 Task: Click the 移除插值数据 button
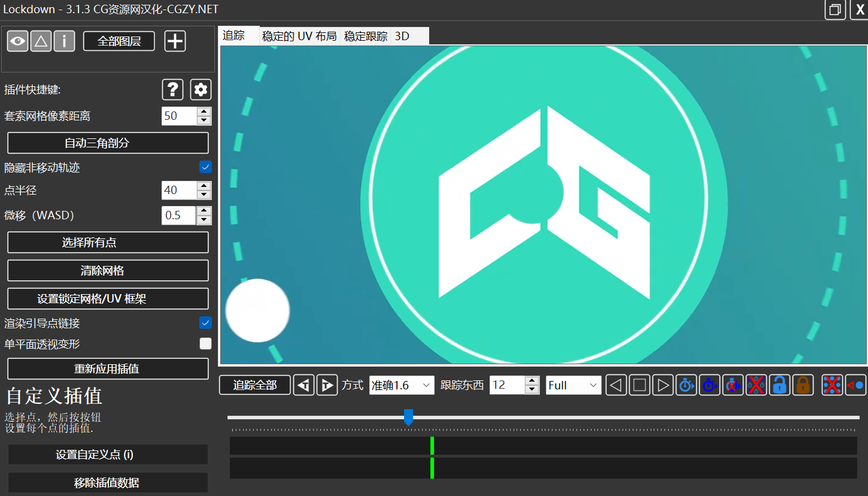108,483
